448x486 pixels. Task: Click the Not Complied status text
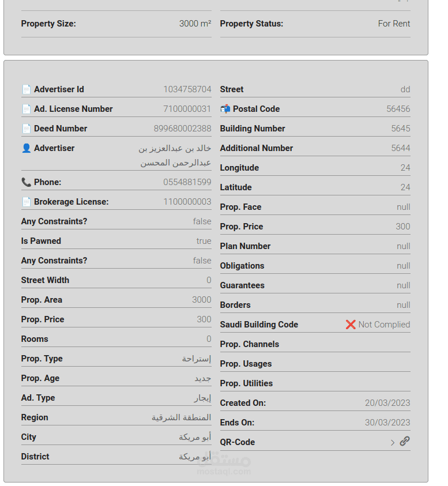pyautogui.click(x=384, y=325)
